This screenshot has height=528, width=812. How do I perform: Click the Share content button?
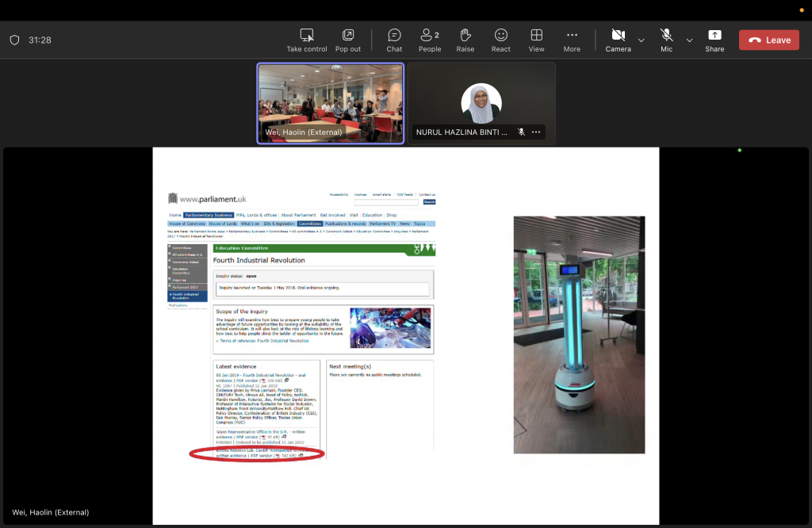point(714,40)
